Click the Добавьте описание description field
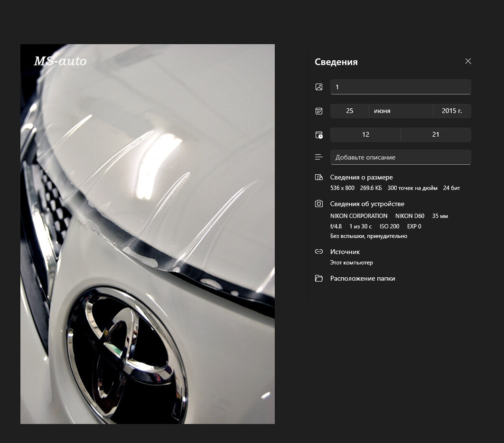Viewport: 504px width, 443px height. point(401,157)
